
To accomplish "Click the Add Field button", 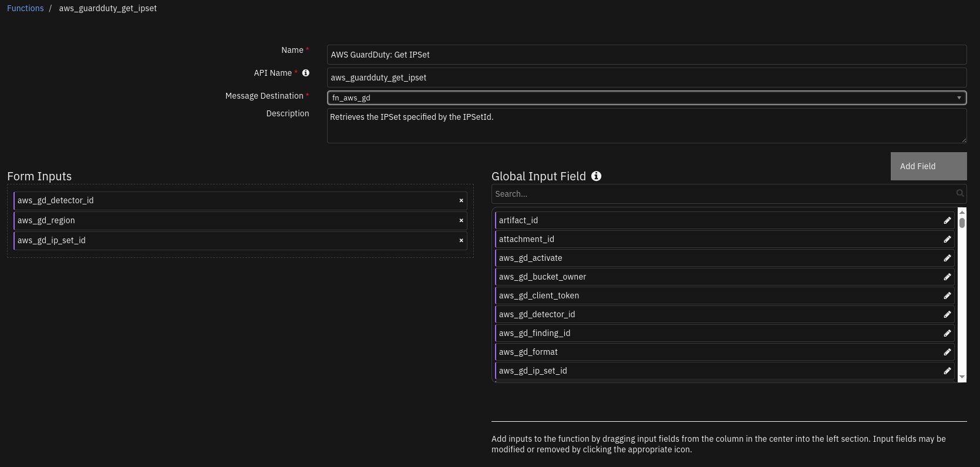I will pos(928,166).
